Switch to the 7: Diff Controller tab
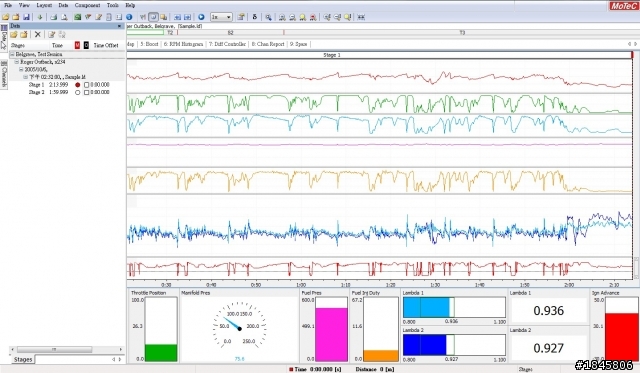640x373 pixels. tap(227, 44)
